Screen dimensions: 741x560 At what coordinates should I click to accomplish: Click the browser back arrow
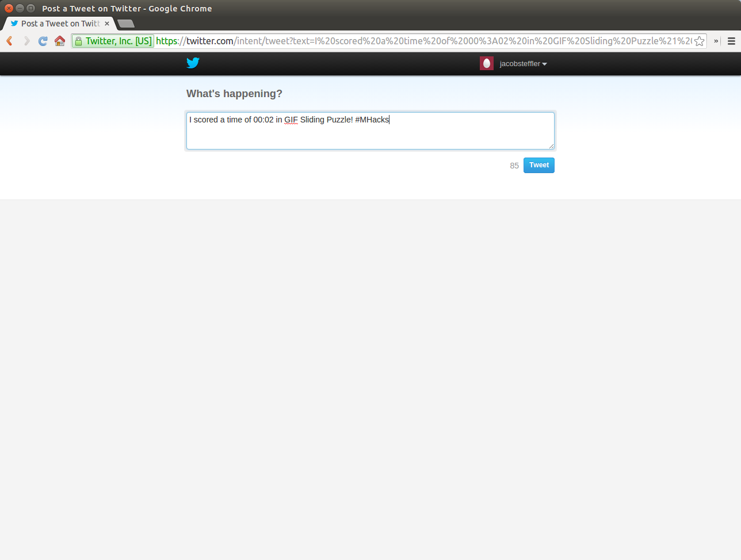coord(9,41)
